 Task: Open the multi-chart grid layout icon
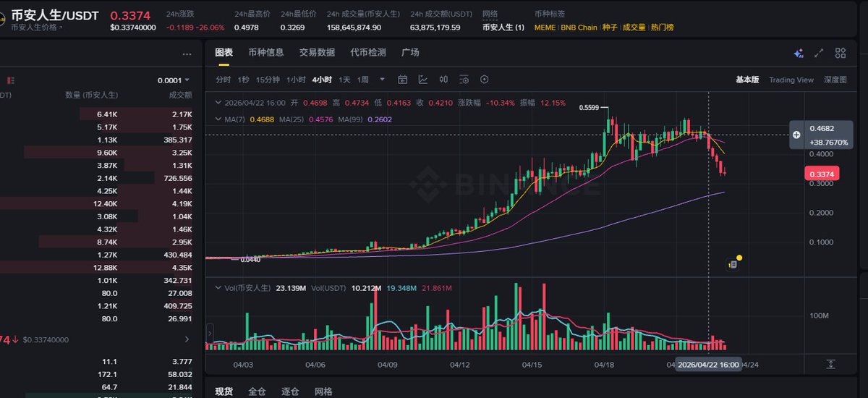(x=841, y=53)
